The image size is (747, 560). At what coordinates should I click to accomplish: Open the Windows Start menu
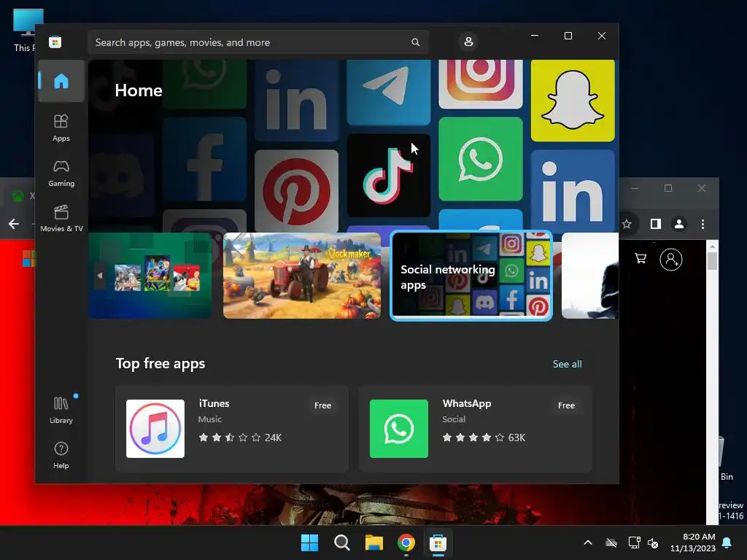[x=309, y=542]
